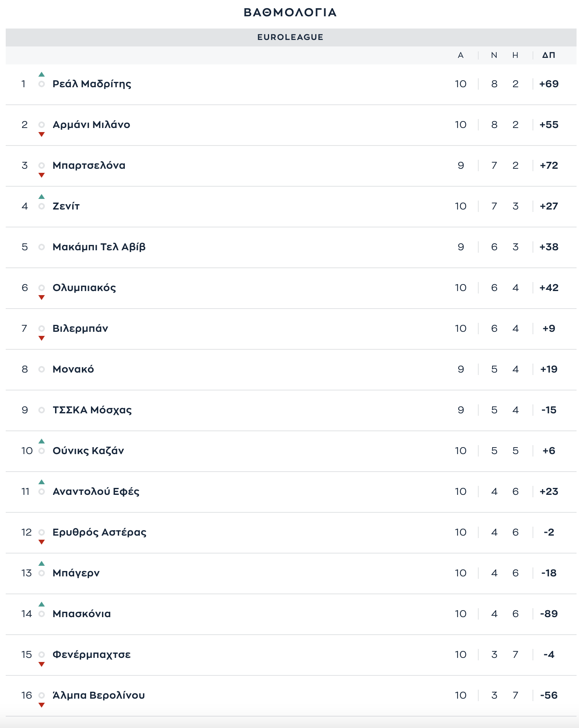Click the Βιλερμπάν team name
The width and height of the screenshot is (579, 728).
80,329
